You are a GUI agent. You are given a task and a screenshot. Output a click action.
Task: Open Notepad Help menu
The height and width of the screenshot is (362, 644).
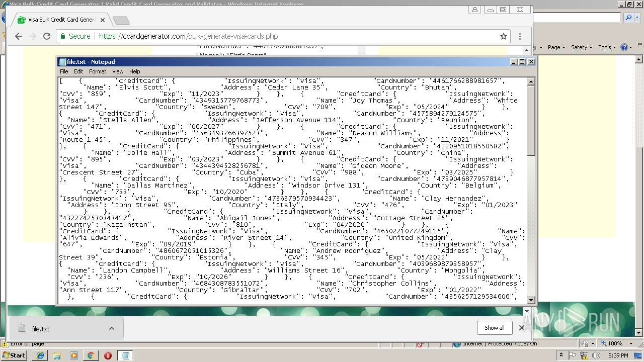click(135, 71)
